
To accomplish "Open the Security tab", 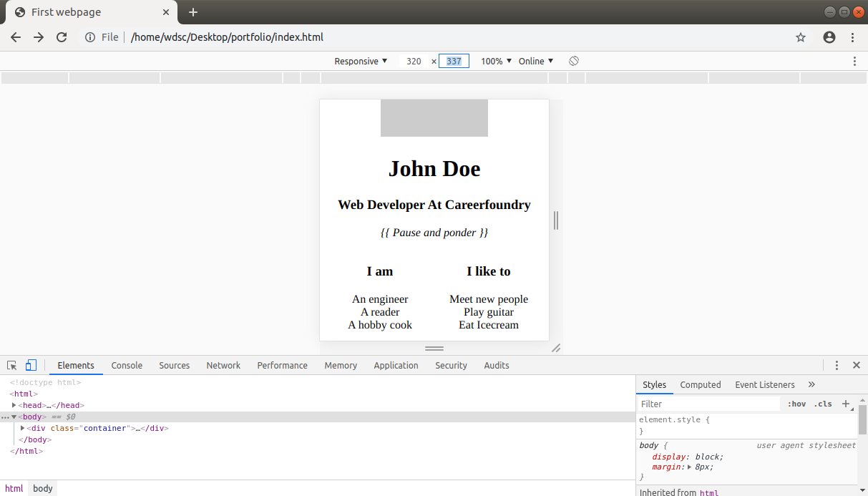I will tap(451, 365).
